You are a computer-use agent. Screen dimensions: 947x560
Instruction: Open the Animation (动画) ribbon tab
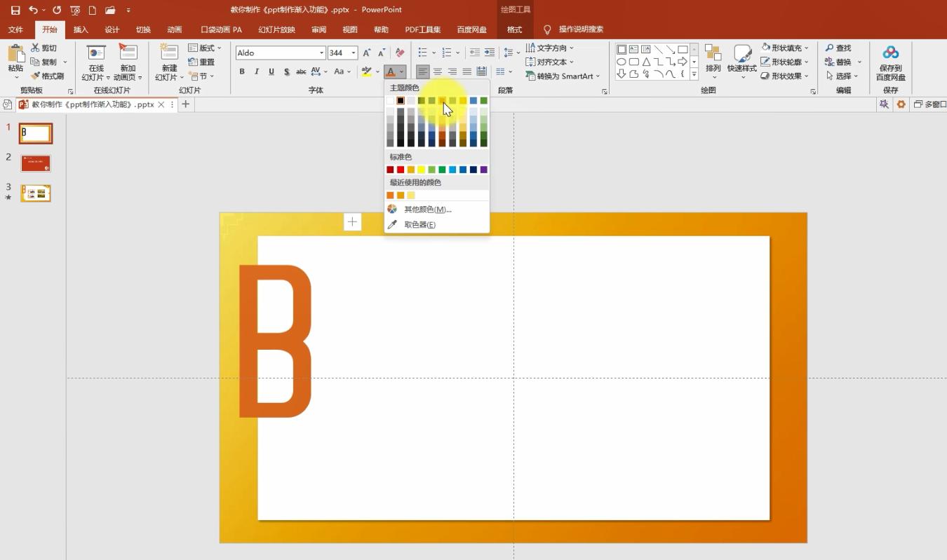[x=175, y=29]
